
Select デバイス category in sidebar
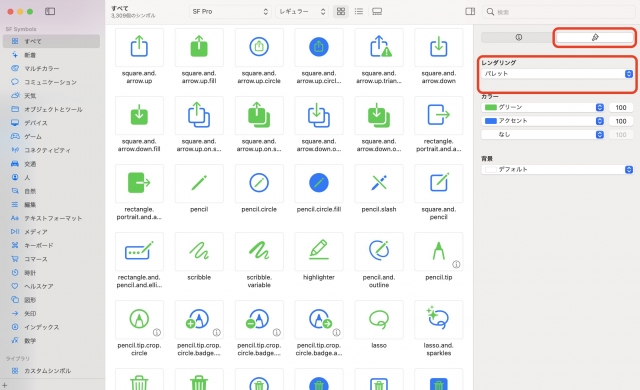point(51,123)
